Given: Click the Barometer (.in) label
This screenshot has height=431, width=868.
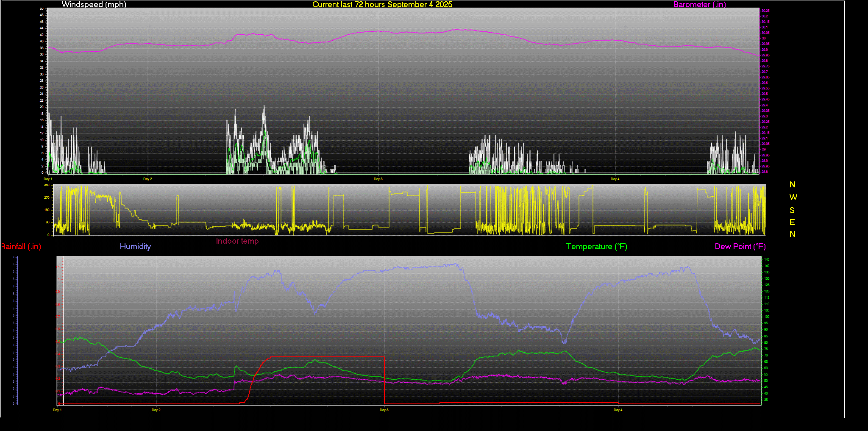Looking at the screenshot, I should [x=699, y=4].
